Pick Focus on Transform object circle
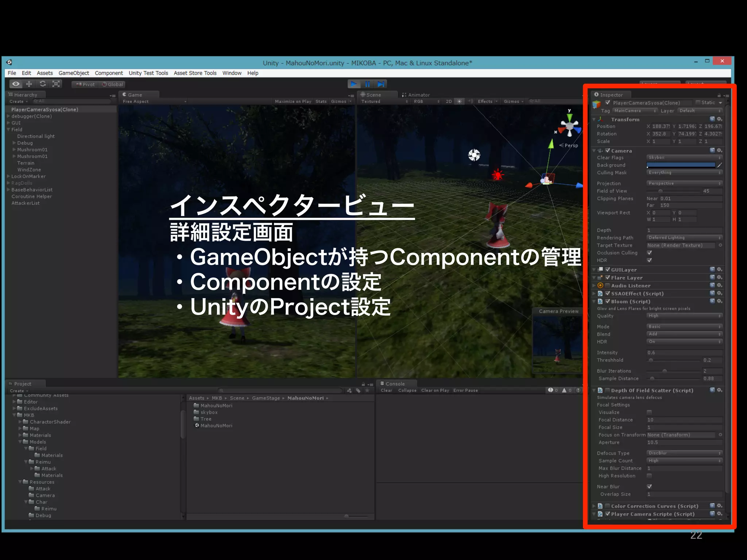Screen dimensions: 747x560 [x=720, y=435]
